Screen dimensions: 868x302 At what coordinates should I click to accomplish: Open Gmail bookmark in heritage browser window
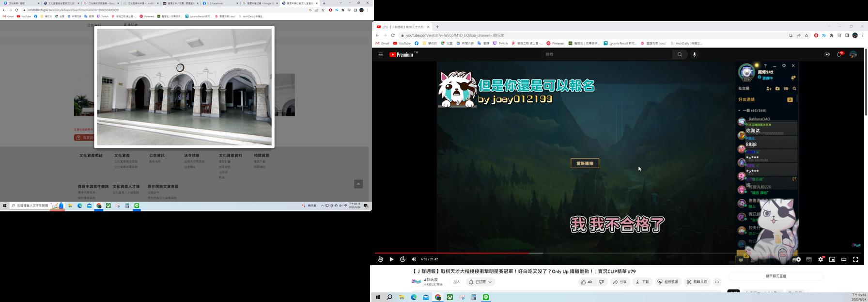click(x=8, y=16)
